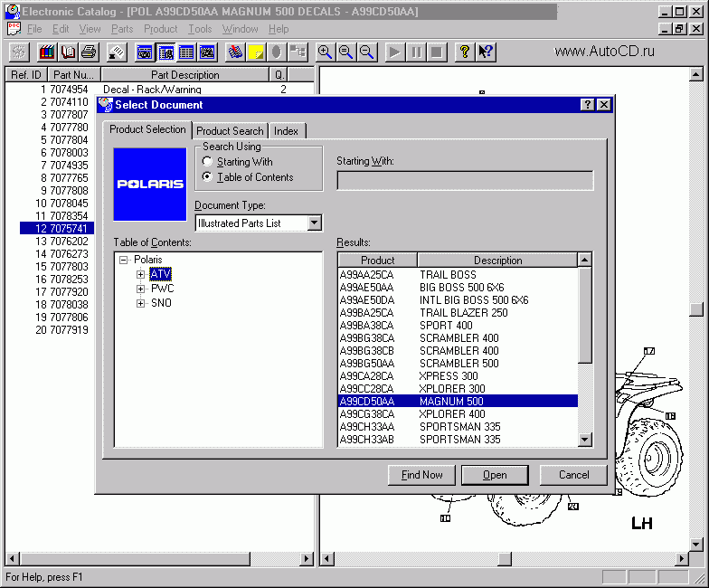Screen dimensions: 709x588
Task: Click the play button in toolbar
Action: pos(394,52)
